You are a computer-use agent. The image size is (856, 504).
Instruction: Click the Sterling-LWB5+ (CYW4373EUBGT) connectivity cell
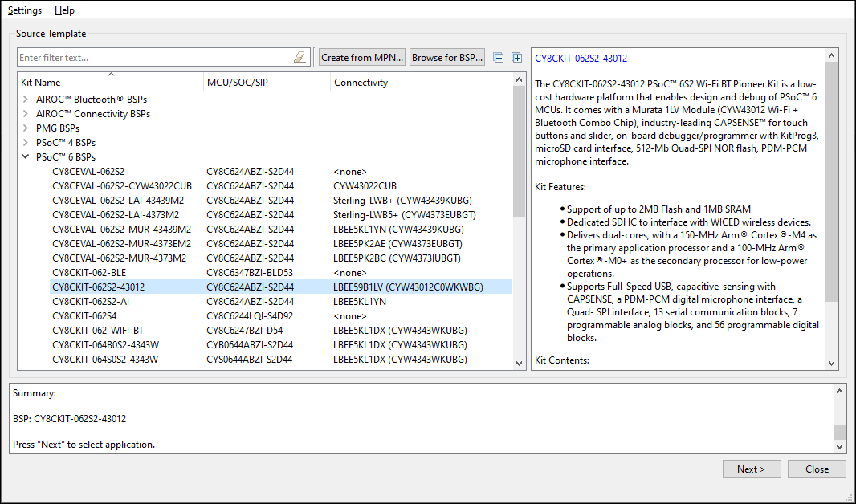[405, 215]
